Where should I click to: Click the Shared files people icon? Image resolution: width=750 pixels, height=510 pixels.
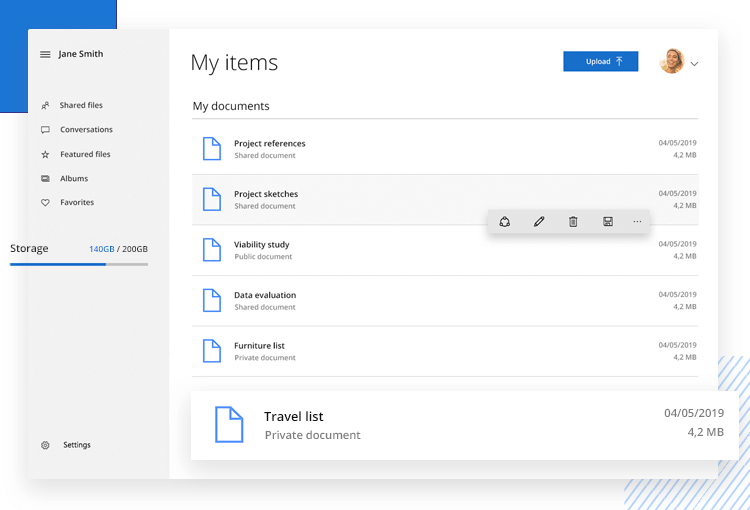pos(45,105)
